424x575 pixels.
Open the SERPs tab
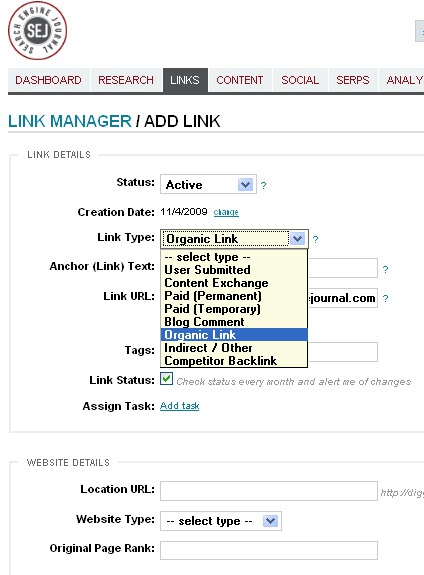353,80
